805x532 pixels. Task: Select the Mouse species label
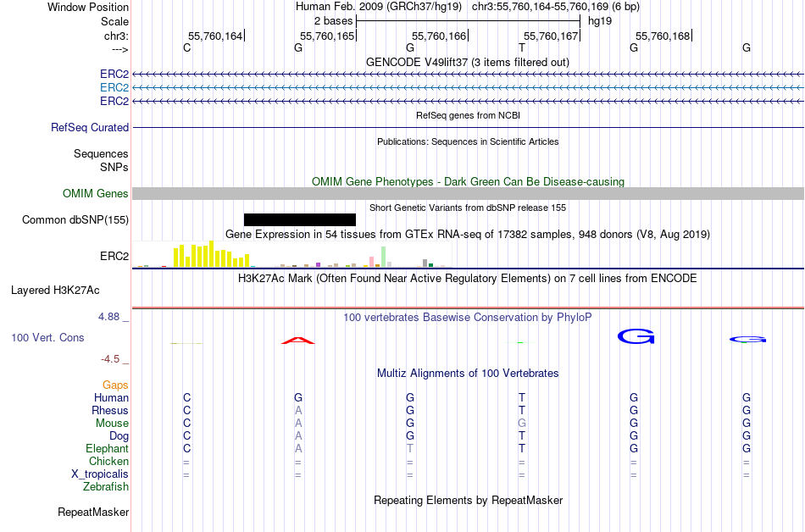(112, 424)
